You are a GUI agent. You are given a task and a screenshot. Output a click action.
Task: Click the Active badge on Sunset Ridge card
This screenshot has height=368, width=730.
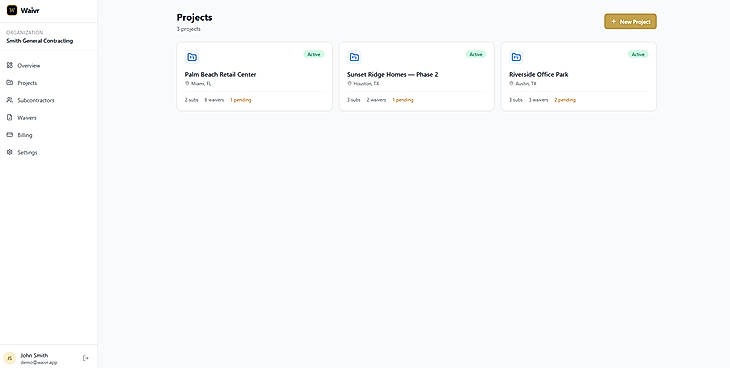point(476,54)
